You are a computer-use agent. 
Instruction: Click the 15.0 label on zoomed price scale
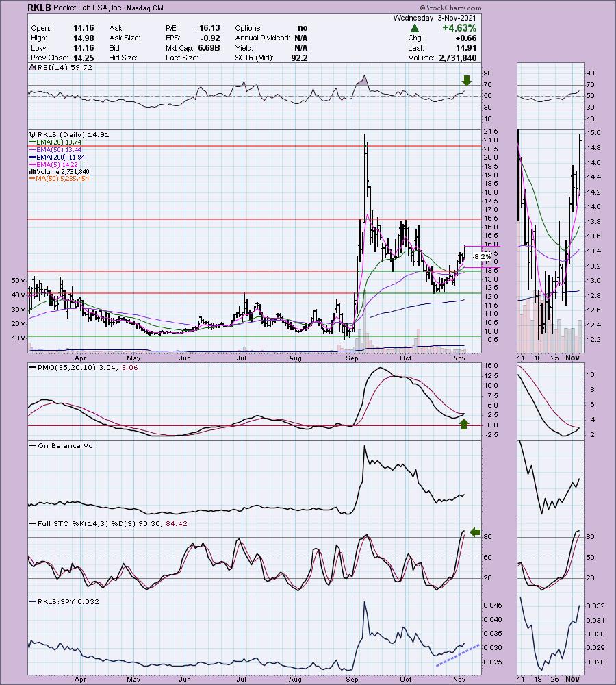tap(594, 133)
